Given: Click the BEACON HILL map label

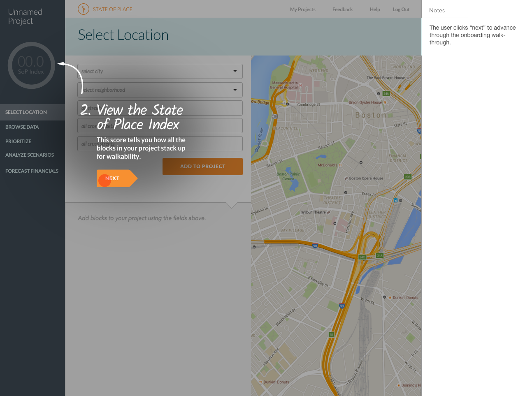Looking at the screenshot, I should point(285,128).
